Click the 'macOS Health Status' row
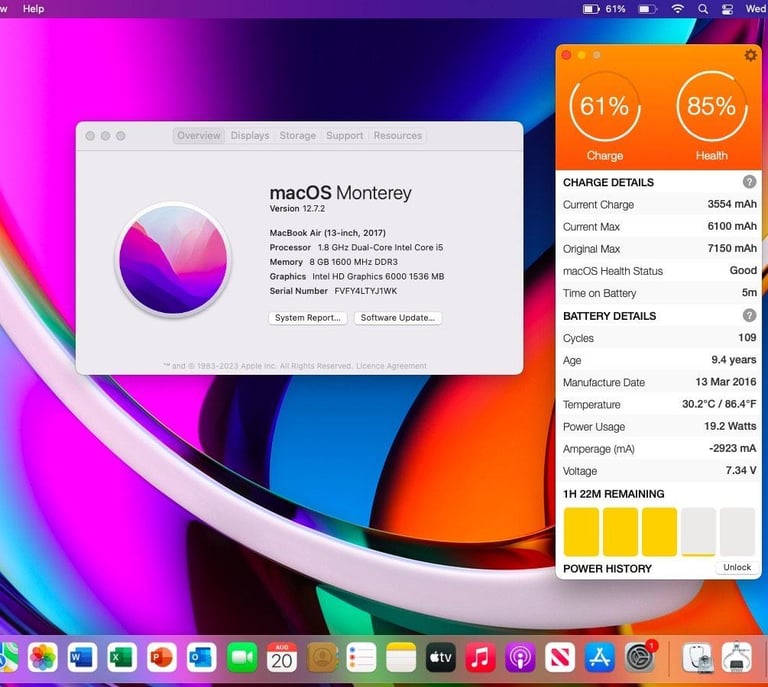 pyautogui.click(x=659, y=271)
